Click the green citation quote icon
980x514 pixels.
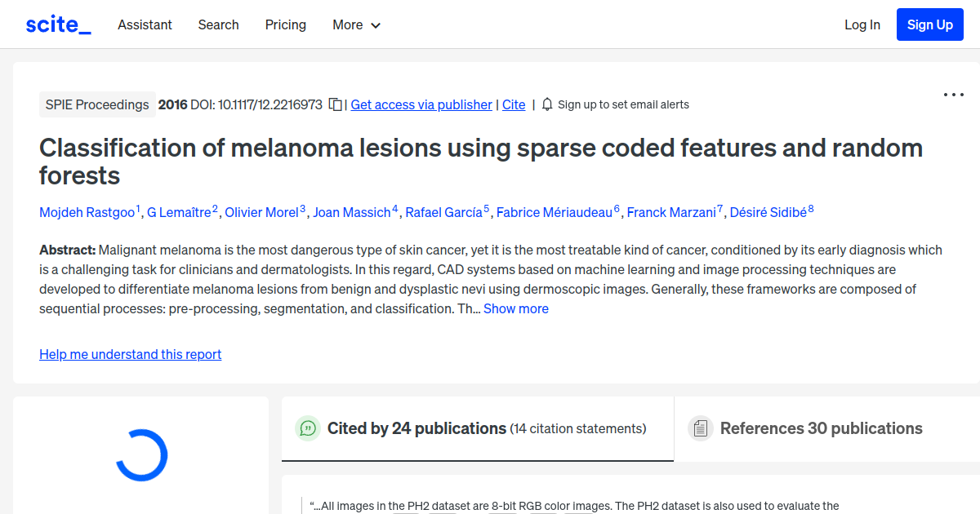(x=308, y=428)
